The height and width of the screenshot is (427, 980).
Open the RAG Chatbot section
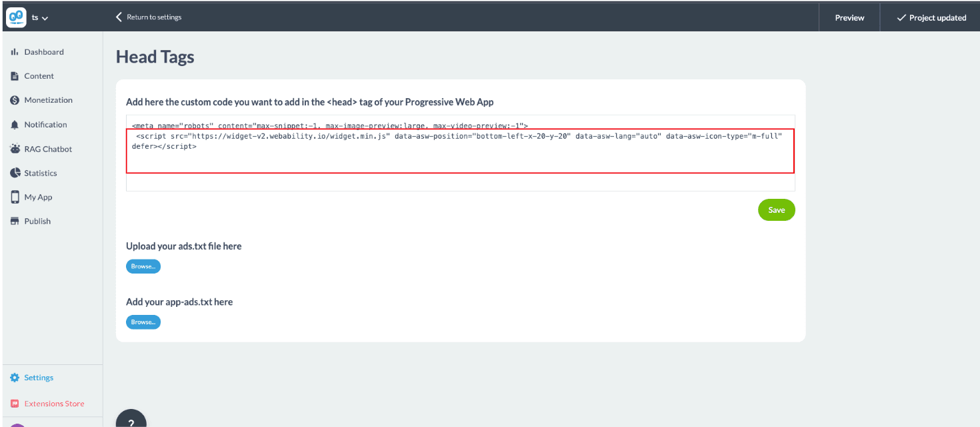48,149
